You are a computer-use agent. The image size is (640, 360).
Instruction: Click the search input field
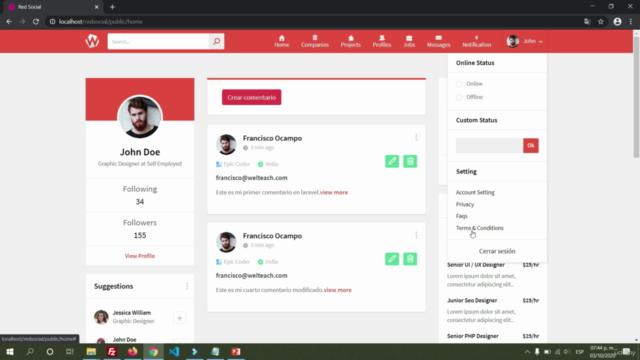point(158,41)
